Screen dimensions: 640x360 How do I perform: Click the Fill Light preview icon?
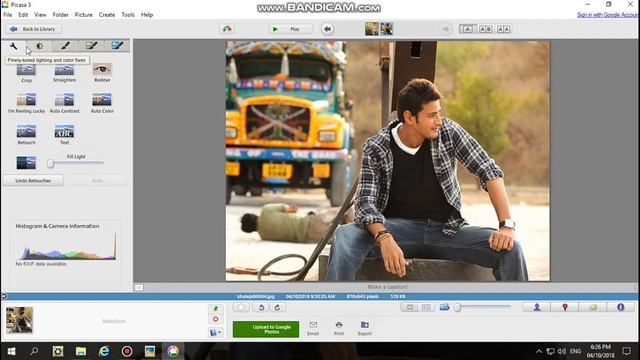26,162
